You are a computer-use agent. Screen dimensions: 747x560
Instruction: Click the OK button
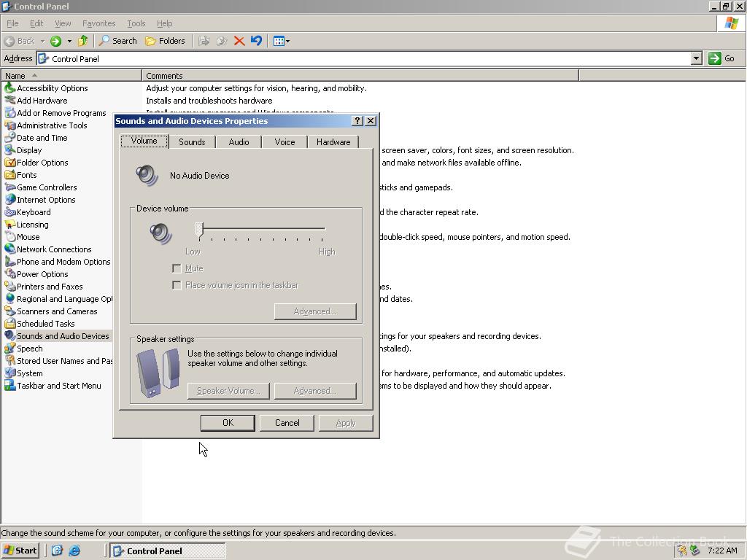coord(228,423)
